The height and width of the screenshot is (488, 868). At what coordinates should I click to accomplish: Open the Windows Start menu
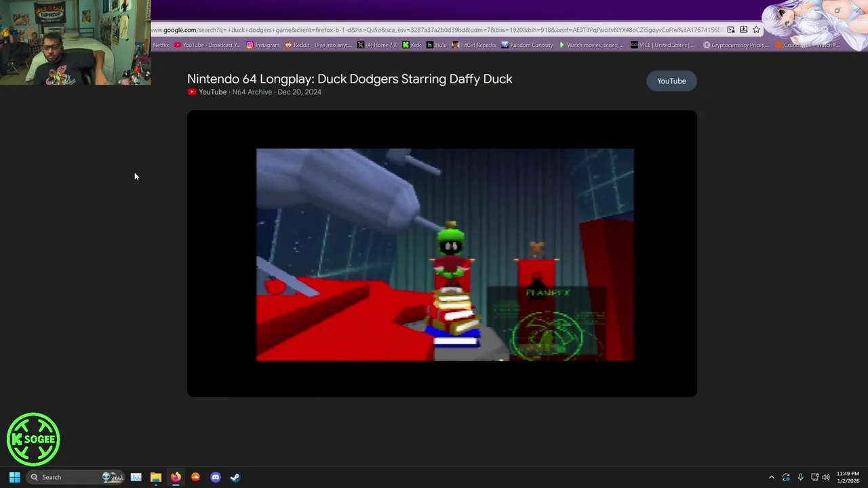[14, 477]
